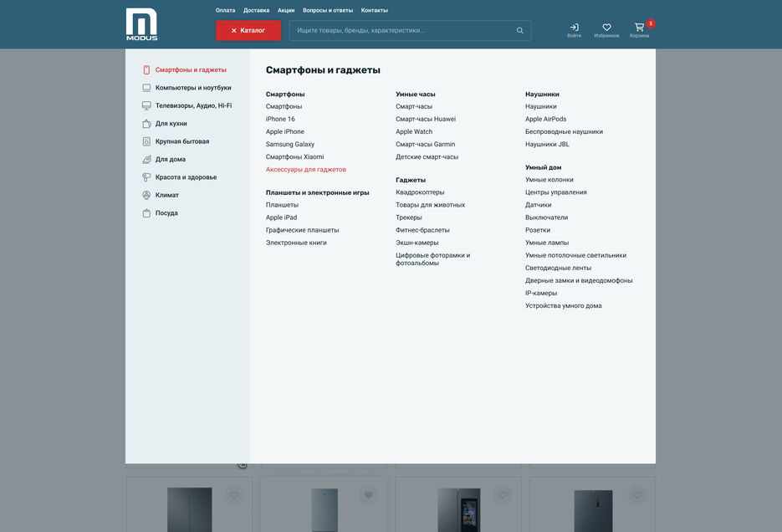Click the TV icon beside Телевизоры, Аудио, Hi-Fi

pyautogui.click(x=146, y=105)
